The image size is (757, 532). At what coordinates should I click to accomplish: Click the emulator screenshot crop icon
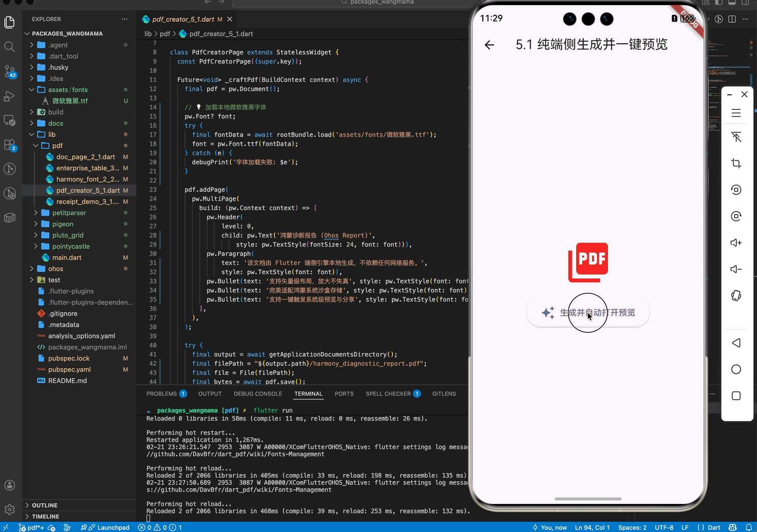[736, 163]
